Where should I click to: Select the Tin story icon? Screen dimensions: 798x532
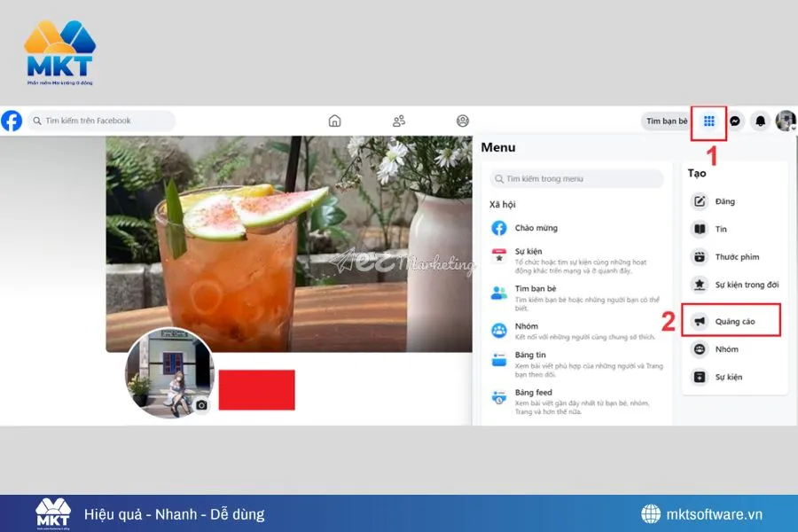click(699, 229)
